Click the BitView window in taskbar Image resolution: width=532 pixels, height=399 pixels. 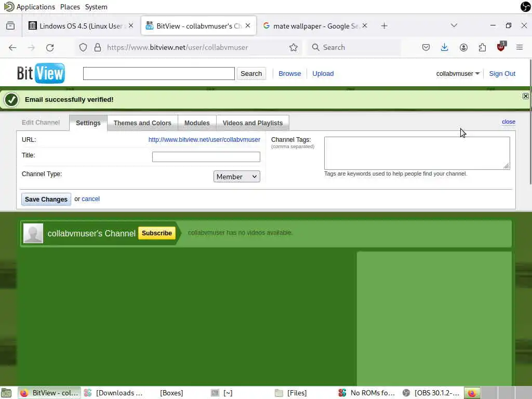49,393
